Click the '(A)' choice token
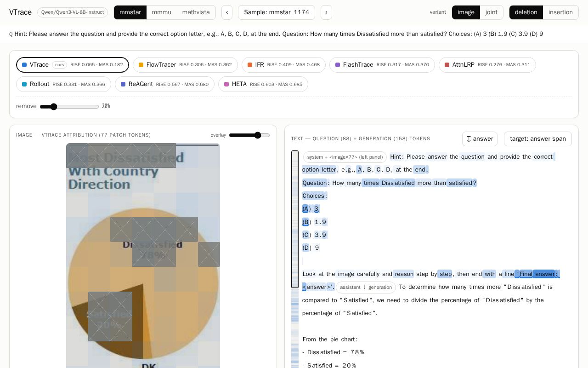Image resolution: width=588 pixels, height=368 pixels. (306, 209)
